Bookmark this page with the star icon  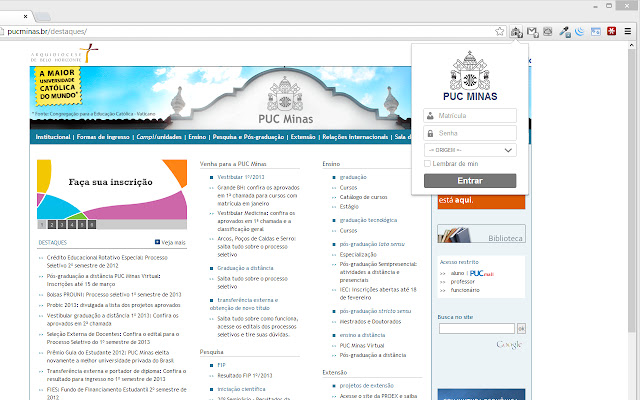coord(500,31)
